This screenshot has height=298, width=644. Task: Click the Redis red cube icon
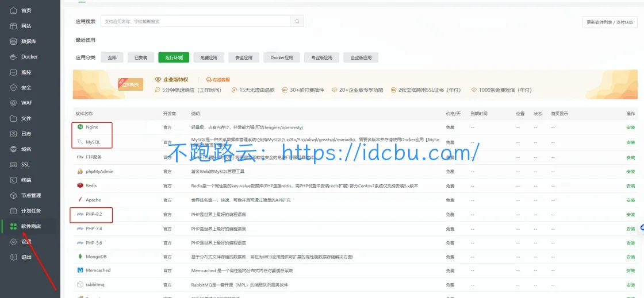pos(80,185)
